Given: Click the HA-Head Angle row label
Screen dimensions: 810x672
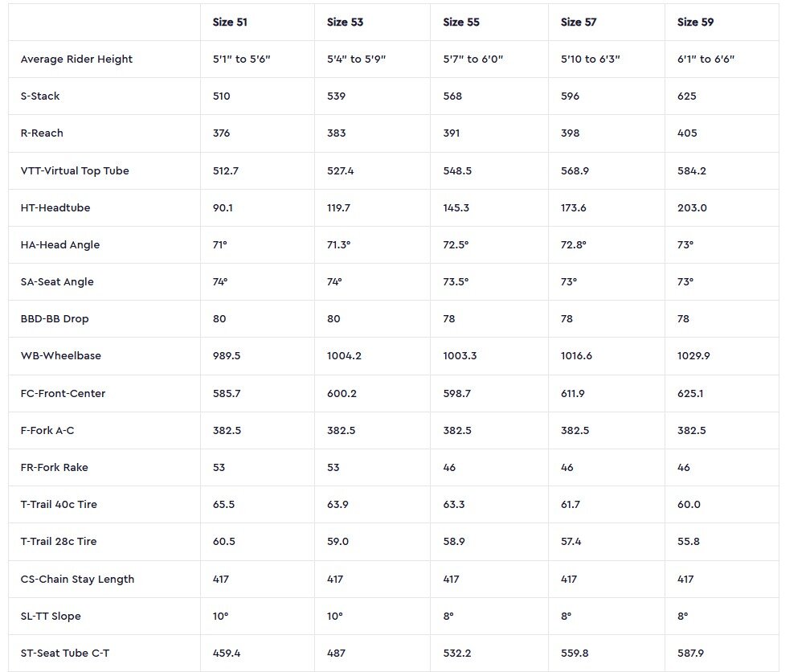Looking at the screenshot, I should (x=60, y=244).
